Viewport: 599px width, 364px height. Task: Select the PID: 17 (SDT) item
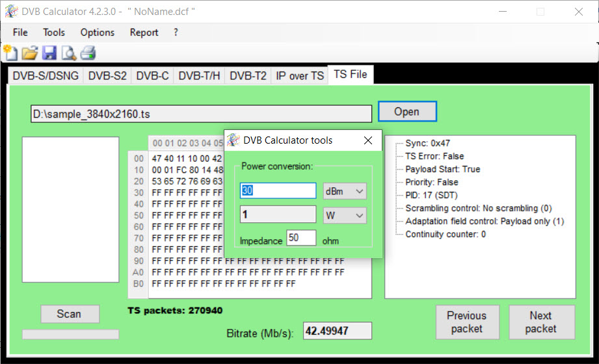432,195
